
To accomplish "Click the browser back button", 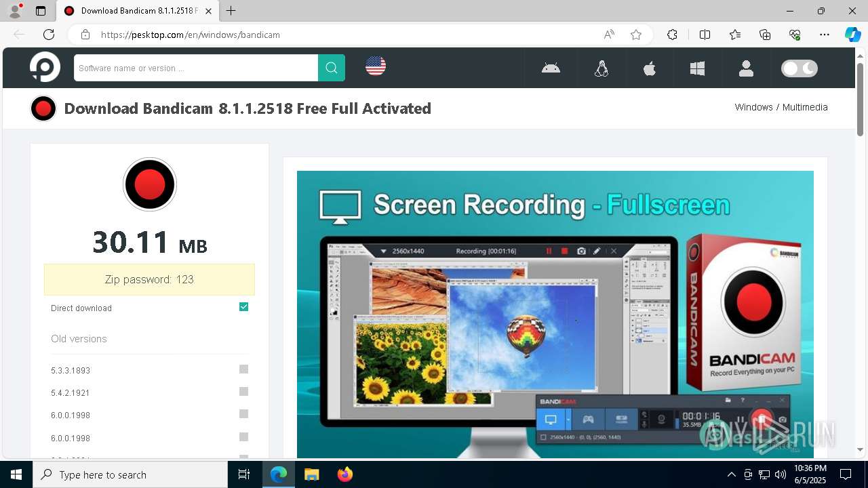I will pyautogui.click(x=19, y=35).
